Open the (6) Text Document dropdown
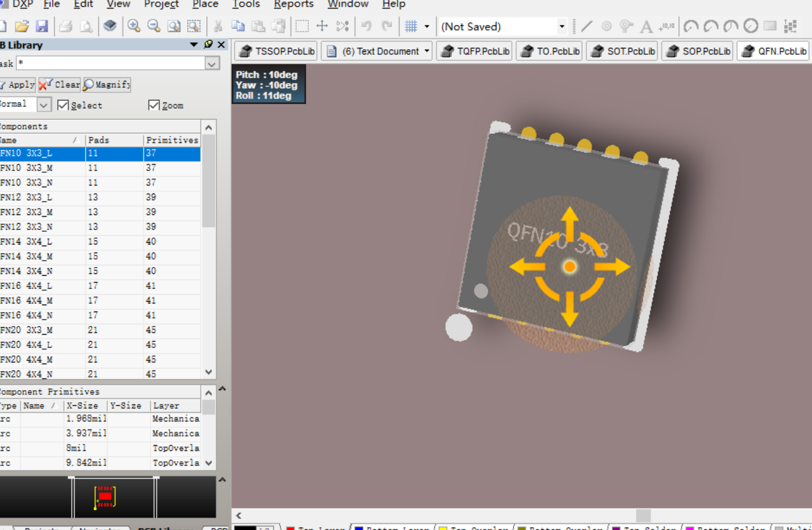 pyautogui.click(x=427, y=51)
